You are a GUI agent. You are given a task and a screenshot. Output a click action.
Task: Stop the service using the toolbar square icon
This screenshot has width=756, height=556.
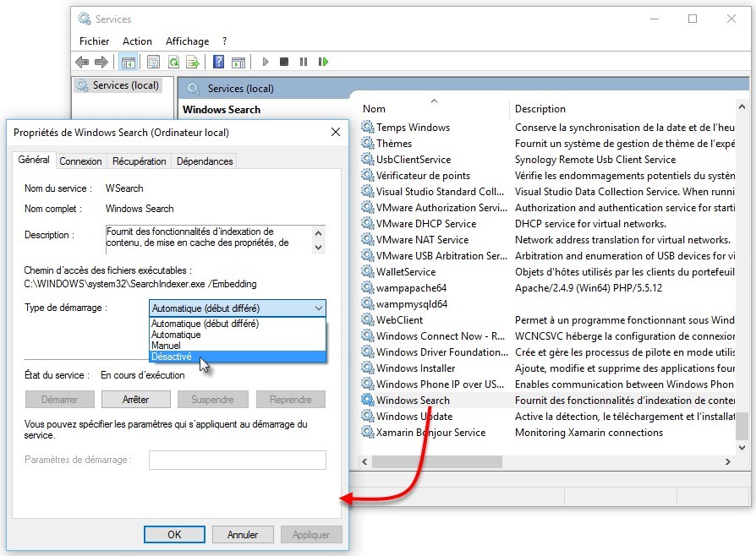click(x=284, y=62)
